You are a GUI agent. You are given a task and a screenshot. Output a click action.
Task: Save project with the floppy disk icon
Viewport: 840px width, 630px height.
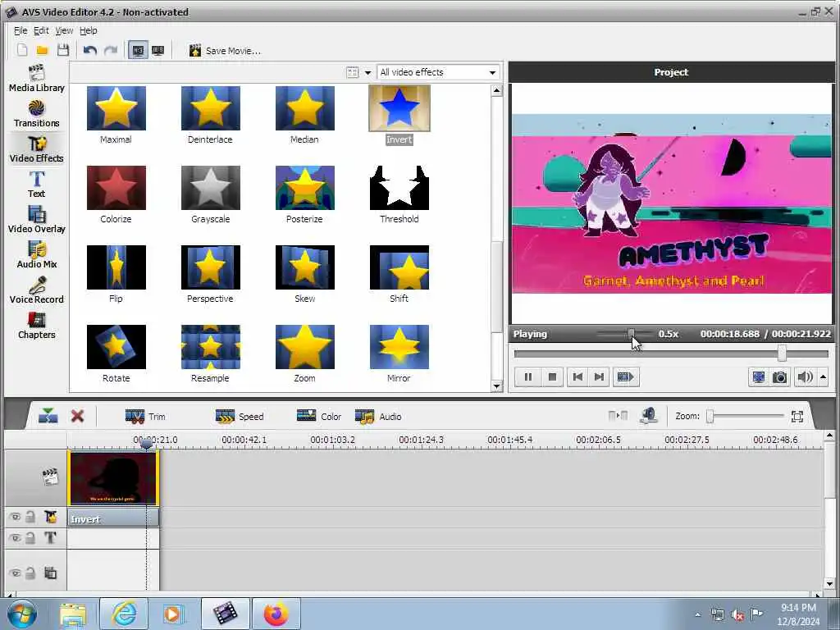[x=62, y=50]
